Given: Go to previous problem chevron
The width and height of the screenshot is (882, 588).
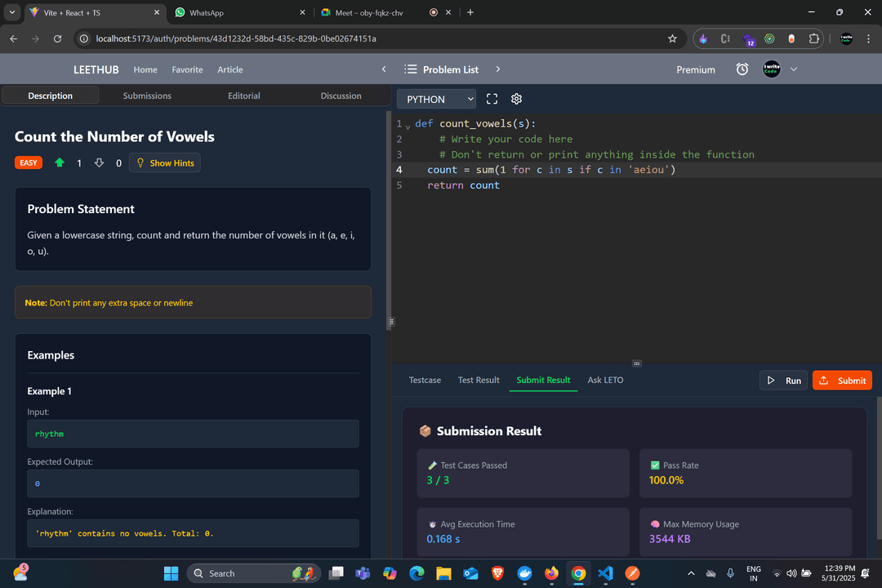Looking at the screenshot, I should click(384, 69).
